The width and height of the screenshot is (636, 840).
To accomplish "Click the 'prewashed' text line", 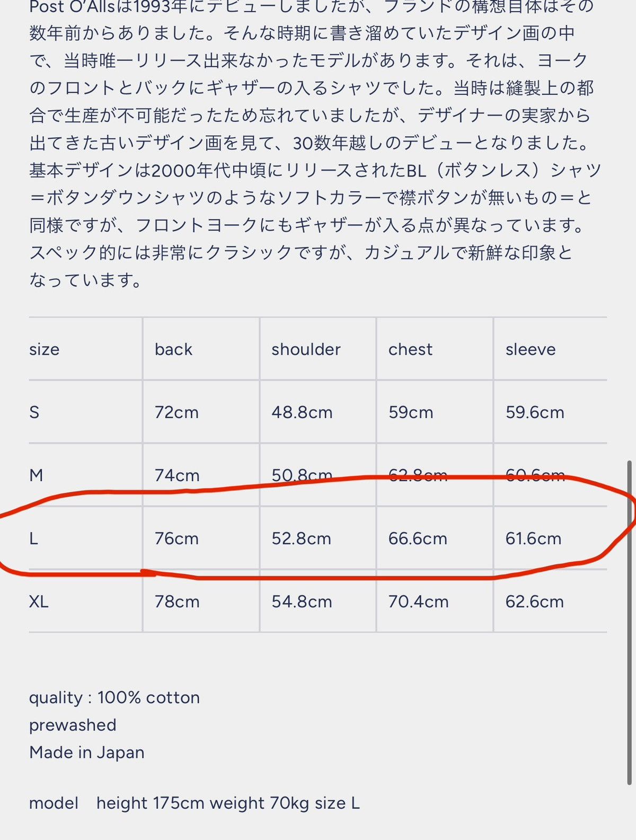I will pyautogui.click(x=73, y=725).
